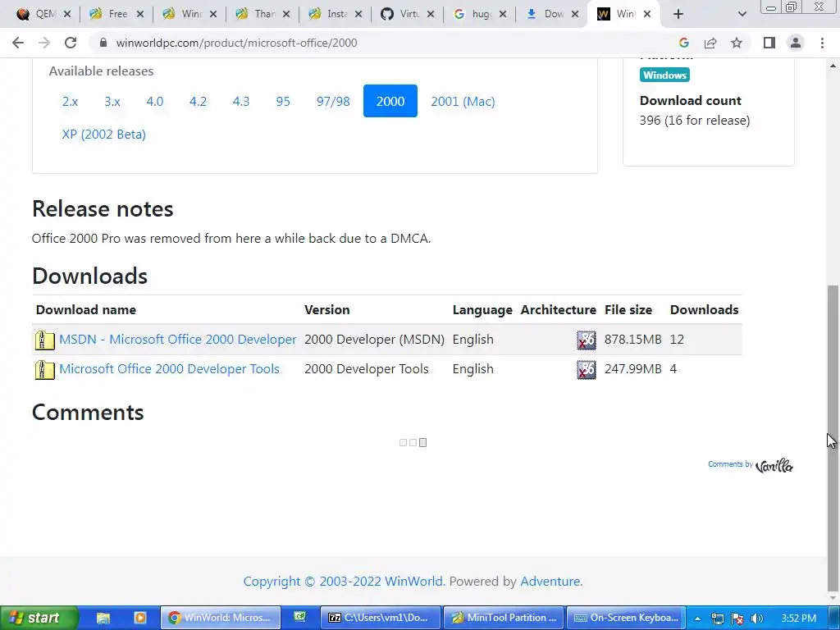The image size is (840, 630).
Task: Click zip icon beside Developer Tools download
Action: [45, 369]
